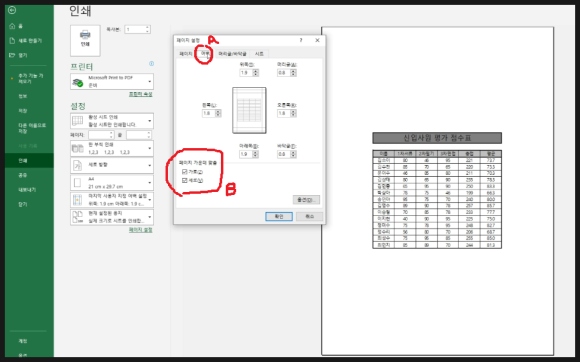Click the 위쪽 top margin spinner arrows
The image size is (580, 362).
256,73
